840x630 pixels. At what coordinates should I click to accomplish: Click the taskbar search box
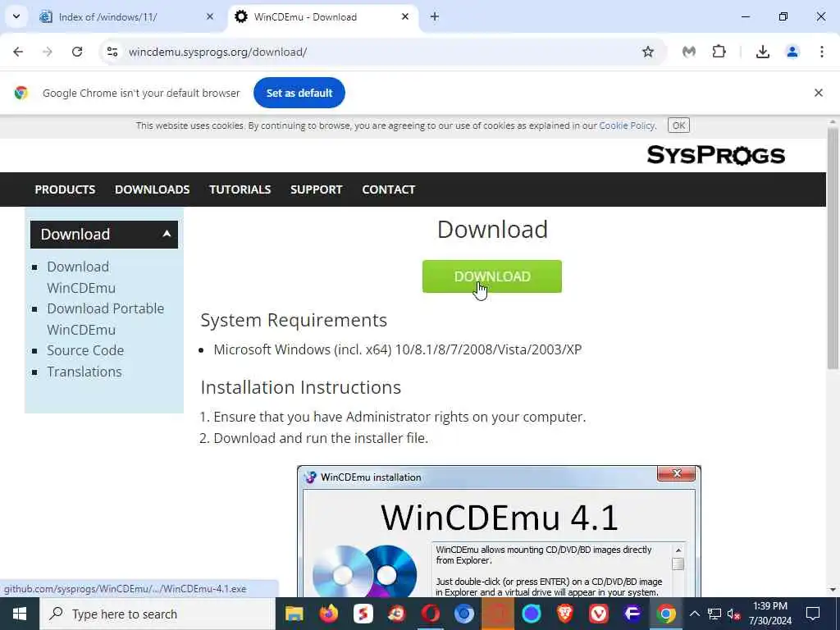[157, 614]
